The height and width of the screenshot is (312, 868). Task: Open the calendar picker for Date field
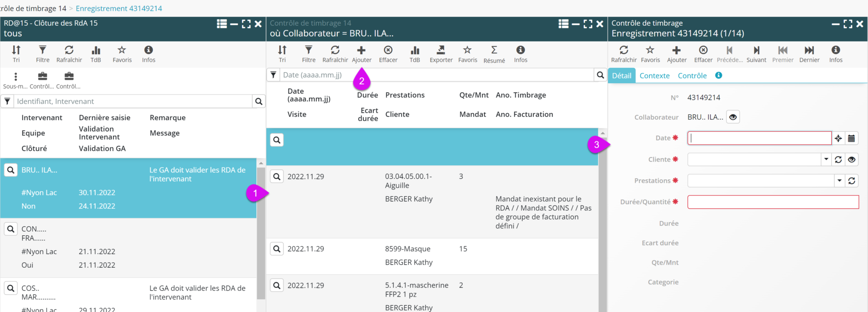click(851, 138)
